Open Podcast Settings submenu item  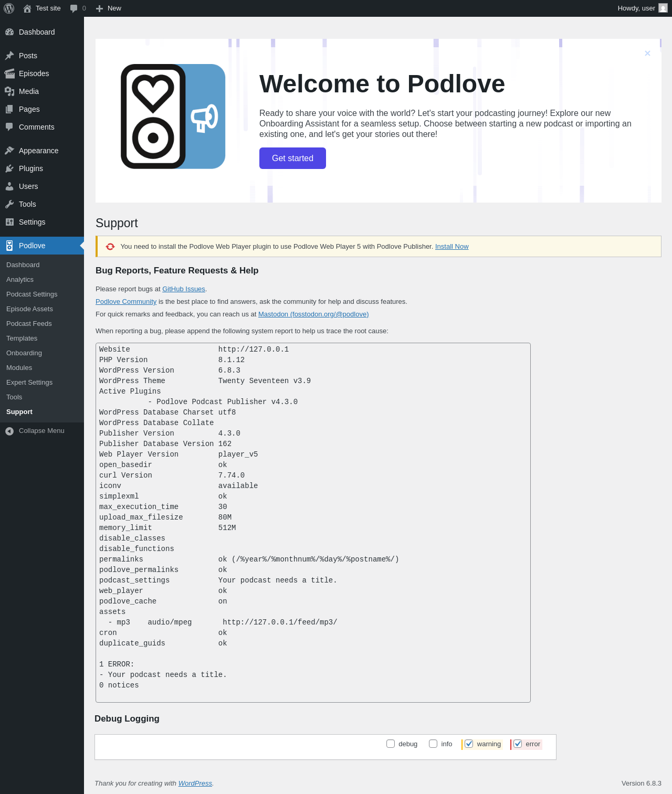(x=32, y=294)
